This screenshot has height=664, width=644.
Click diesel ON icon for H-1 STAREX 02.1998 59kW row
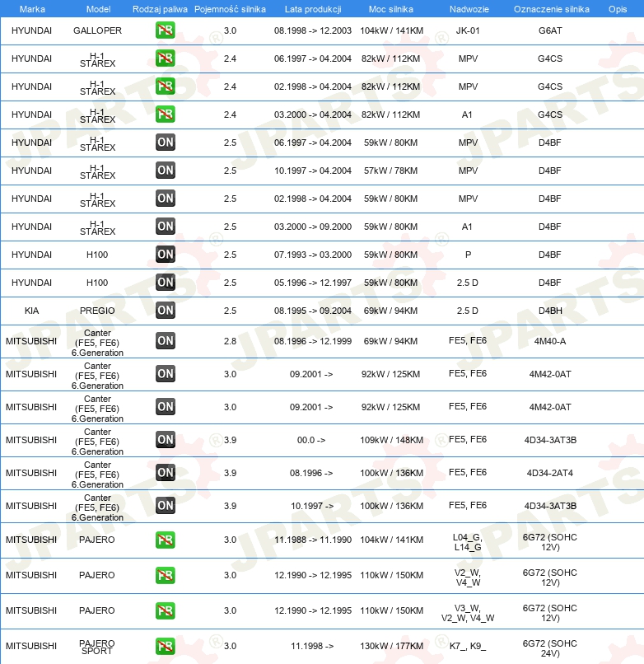(x=166, y=199)
